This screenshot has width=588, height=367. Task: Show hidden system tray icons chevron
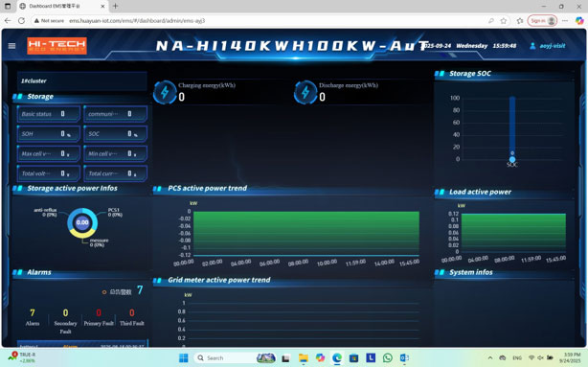490,357
